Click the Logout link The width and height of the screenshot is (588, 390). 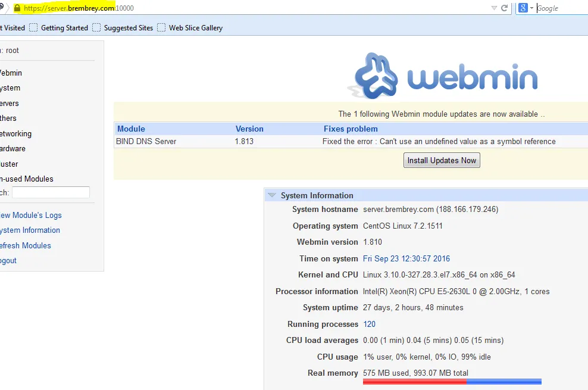click(x=8, y=261)
